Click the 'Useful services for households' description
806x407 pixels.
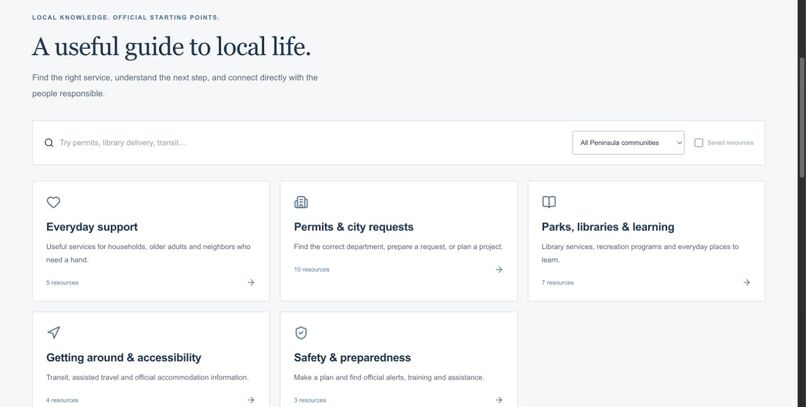pyautogui.click(x=149, y=253)
